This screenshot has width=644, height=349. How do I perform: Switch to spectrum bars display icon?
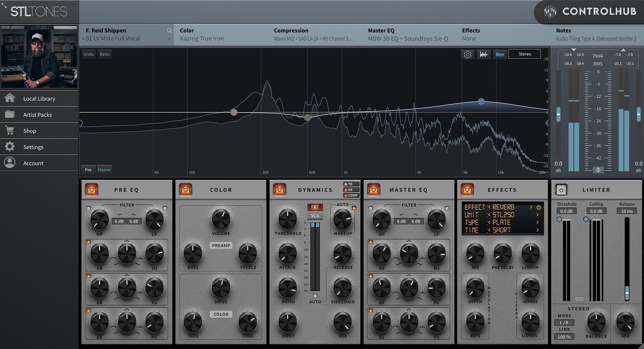point(500,54)
